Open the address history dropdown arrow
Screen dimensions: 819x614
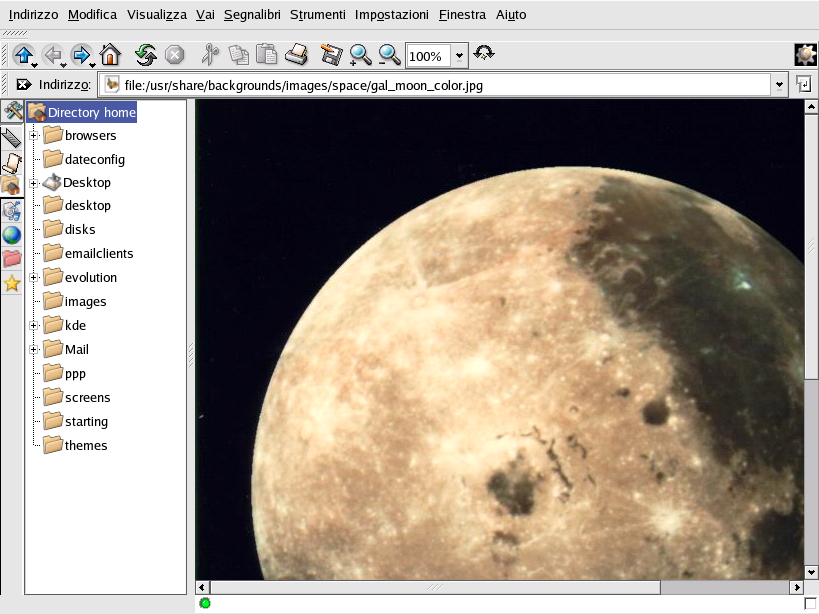[779, 85]
